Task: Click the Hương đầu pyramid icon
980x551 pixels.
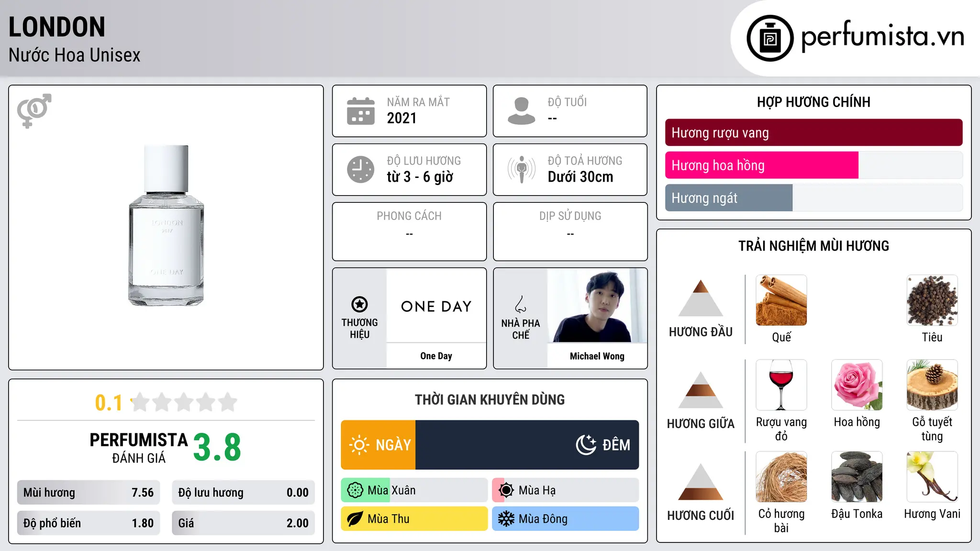Action: 701,298
